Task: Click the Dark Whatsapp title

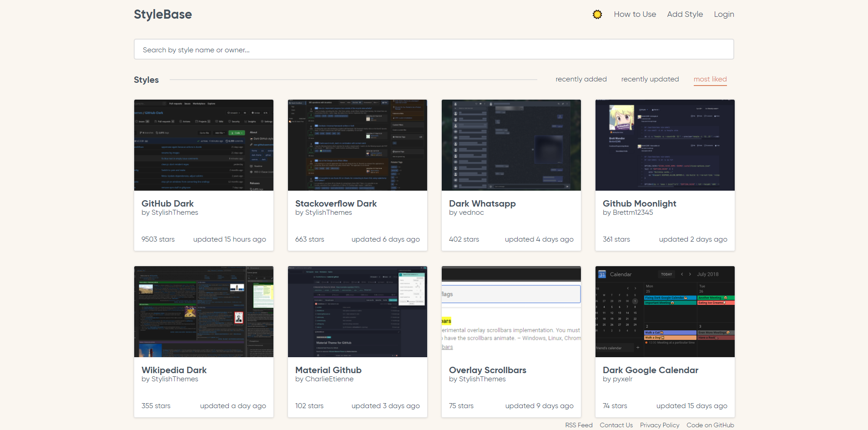Action: (x=482, y=203)
